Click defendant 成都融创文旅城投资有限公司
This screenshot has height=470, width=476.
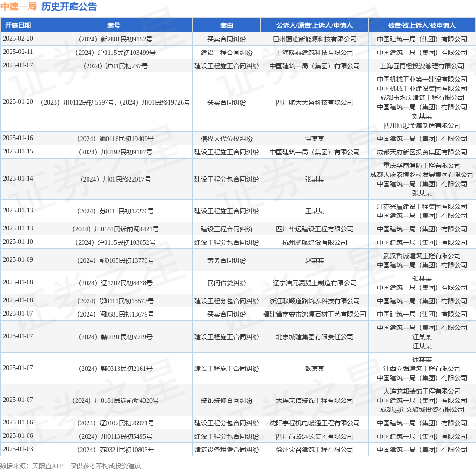(422, 410)
